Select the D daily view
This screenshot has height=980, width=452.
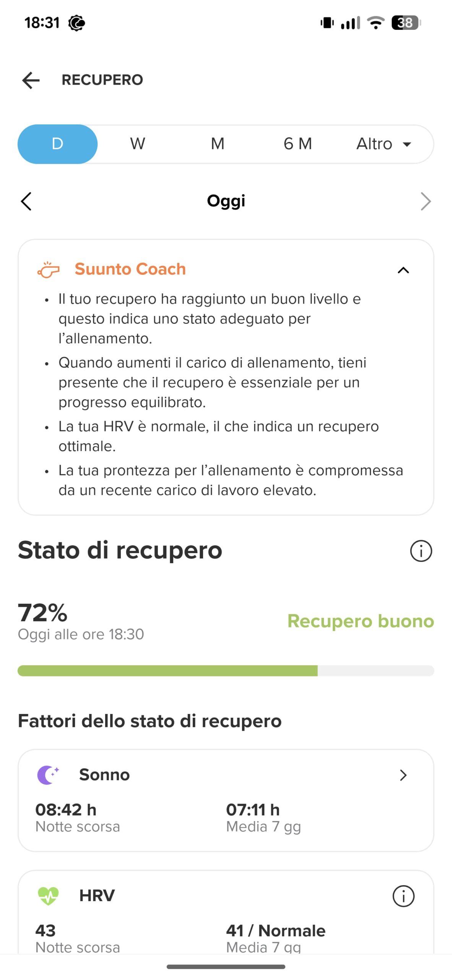point(58,144)
